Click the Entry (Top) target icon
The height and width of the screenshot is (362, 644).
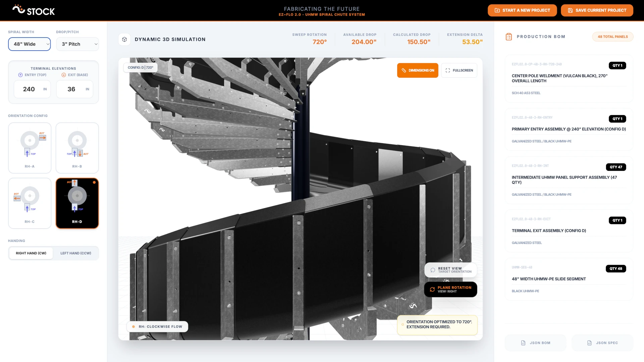[x=20, y=75]
